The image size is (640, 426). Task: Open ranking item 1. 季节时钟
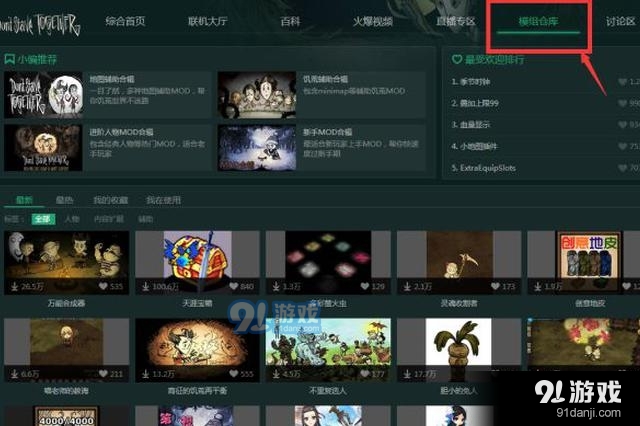coord(471,82)
